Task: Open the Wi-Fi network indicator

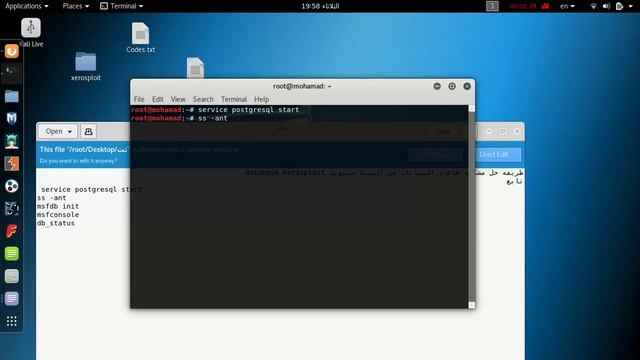Action: pyautogui.click(x=593, y=6)
